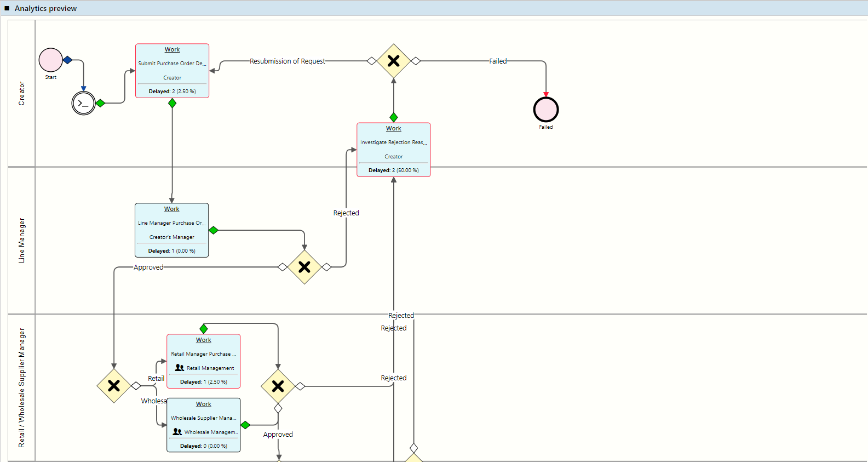Click the Start label under start event
Screen dimensions: 868x462
[x=51, y=77]
